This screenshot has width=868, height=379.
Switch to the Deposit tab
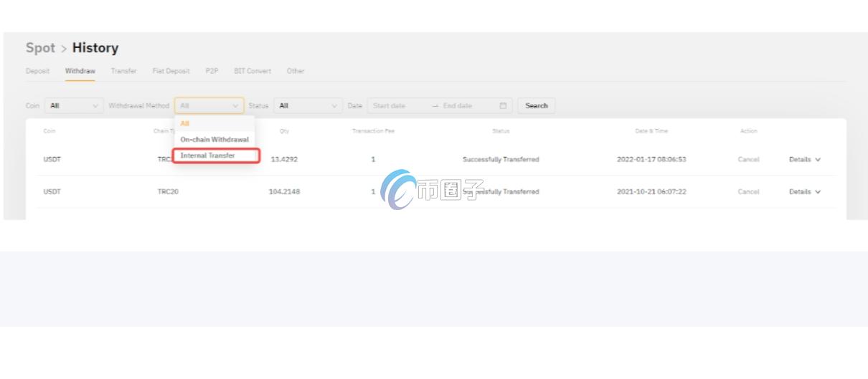[x=38, y=70]
